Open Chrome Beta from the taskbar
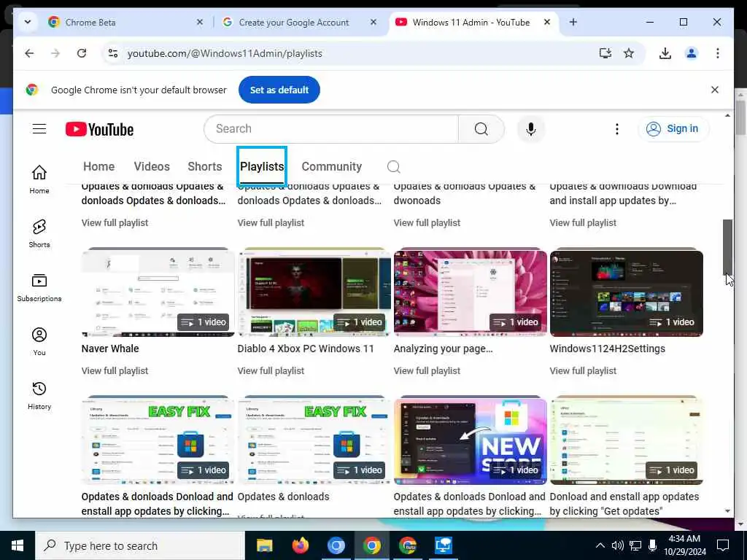The height and width of the screenshot is (560, 747). (x=407, y=545)
